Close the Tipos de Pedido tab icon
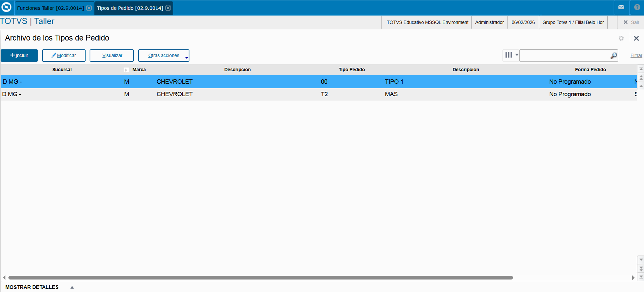Viewport: 644px width, 292px height. tap(168, 8)
